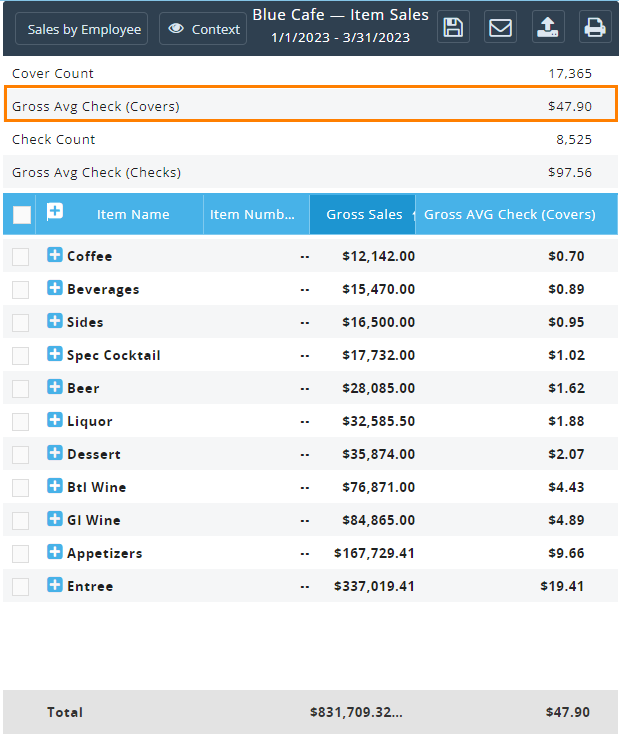
Task: Click the 8,525 check count value
Action: [574, 139]
